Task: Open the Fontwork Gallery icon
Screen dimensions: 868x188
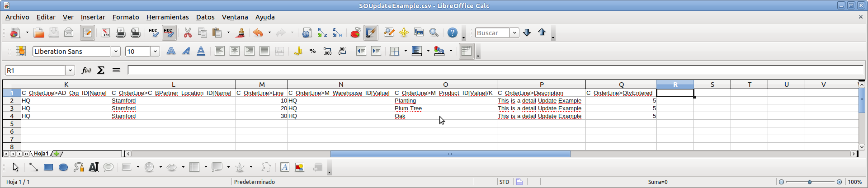Action: (x=284, y=167)
